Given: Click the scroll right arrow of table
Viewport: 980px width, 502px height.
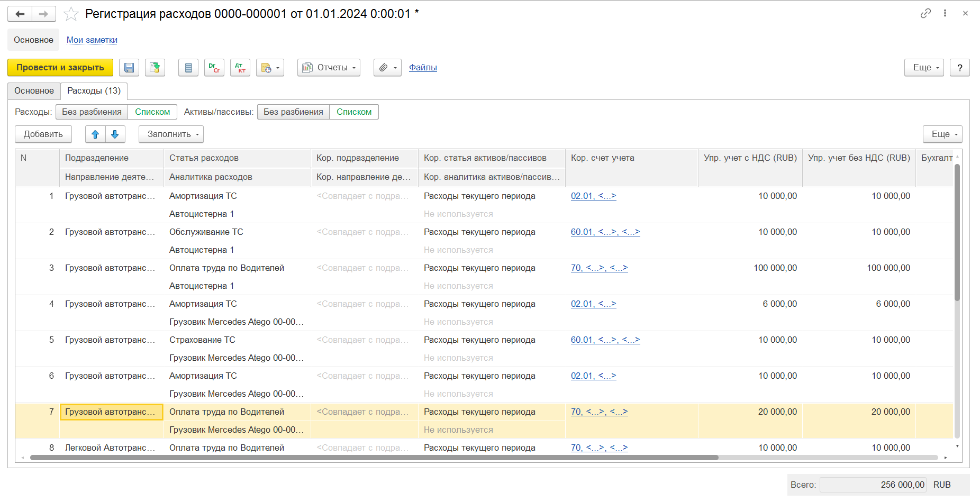Looking at the screenshot, I should [946, 458].
